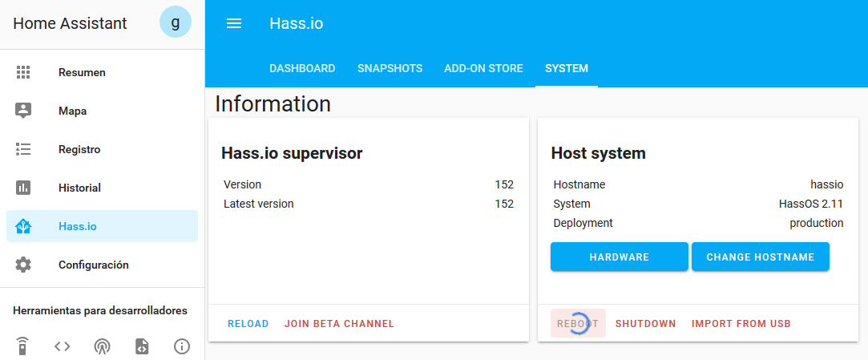Click the Resumen grid icon
This screenshot has width=868, height=360.
(x=22, y=72)
